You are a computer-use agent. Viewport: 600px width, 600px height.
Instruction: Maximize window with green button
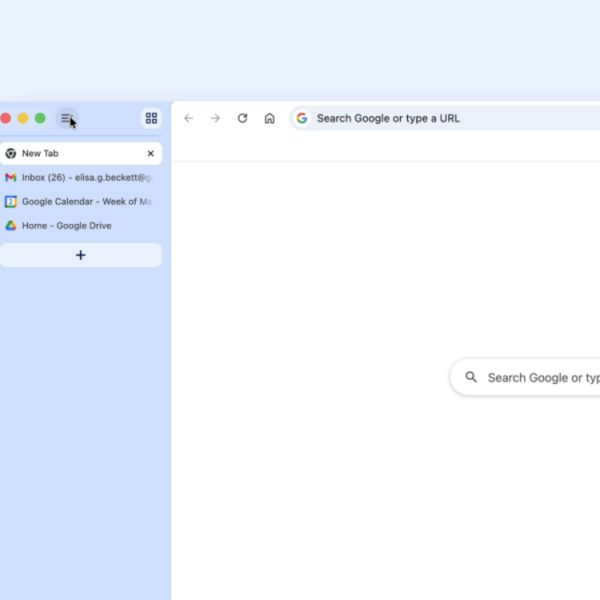point(40,118)
